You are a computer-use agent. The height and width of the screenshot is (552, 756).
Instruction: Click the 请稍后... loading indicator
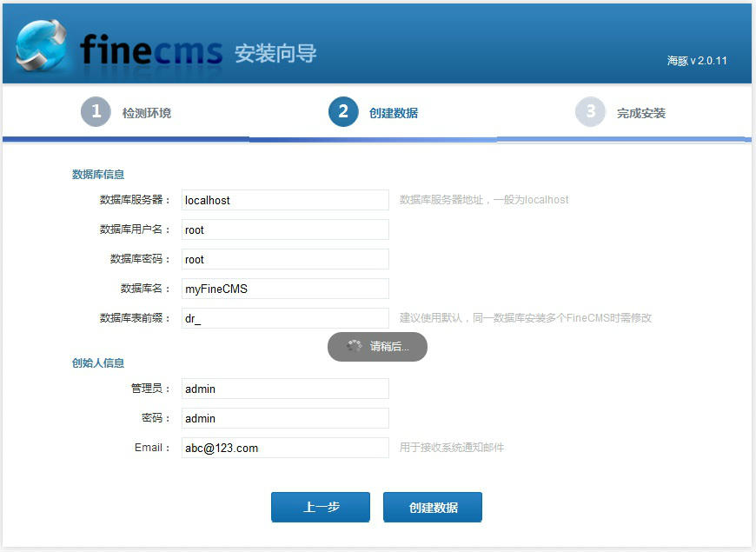(x=377, y=347)
